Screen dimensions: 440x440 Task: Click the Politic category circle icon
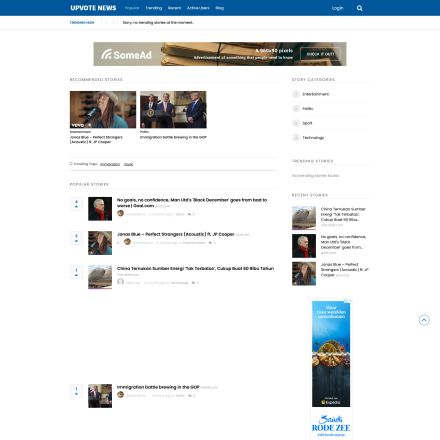point(296,108)
